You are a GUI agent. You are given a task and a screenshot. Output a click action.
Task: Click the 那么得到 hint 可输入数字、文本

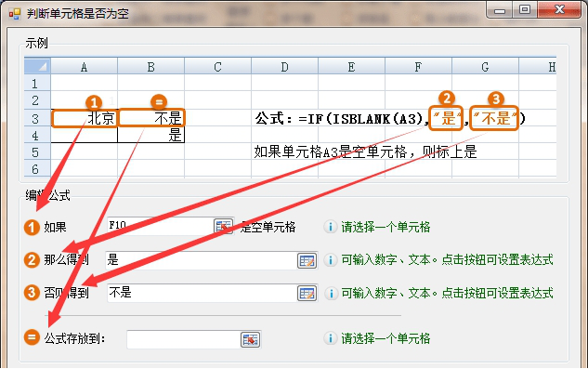(447, 259)
